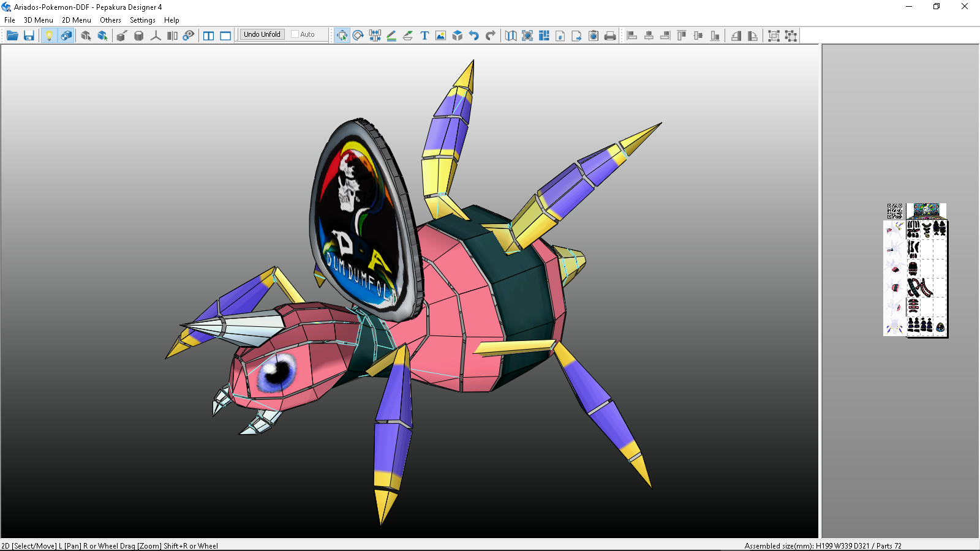The image size is (980, 551).
Task: Click the second angle rotate icon
Action: point(753,36)
